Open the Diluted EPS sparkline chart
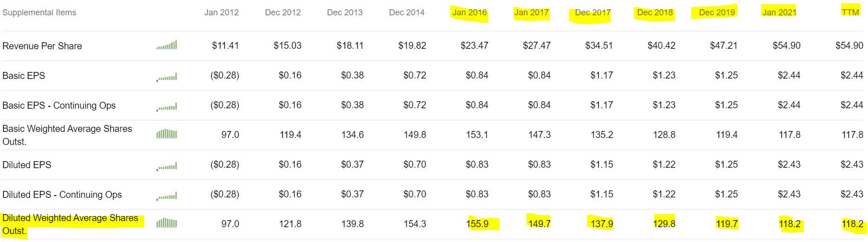This screenshot has width=868, height=242. tap(167, 165)
